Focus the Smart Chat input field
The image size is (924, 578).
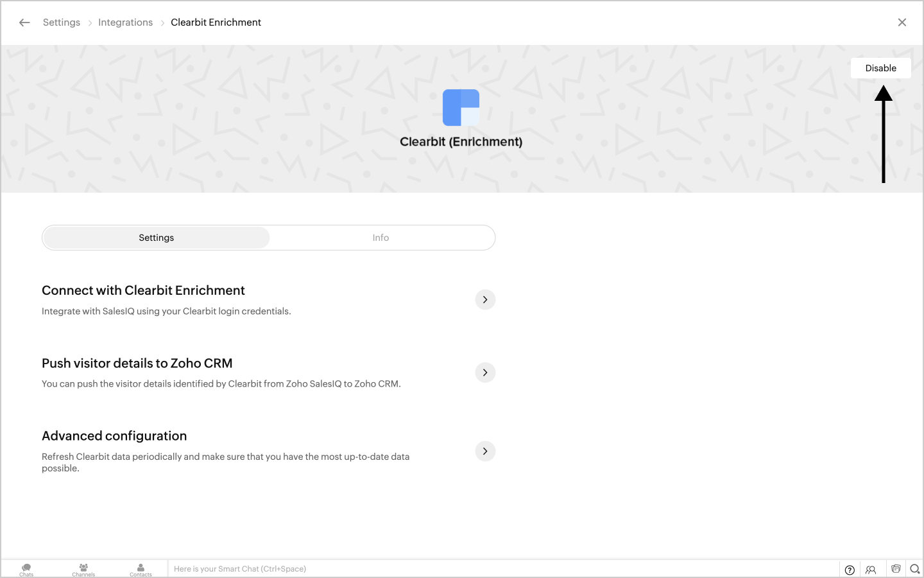(x=504, y=569)
